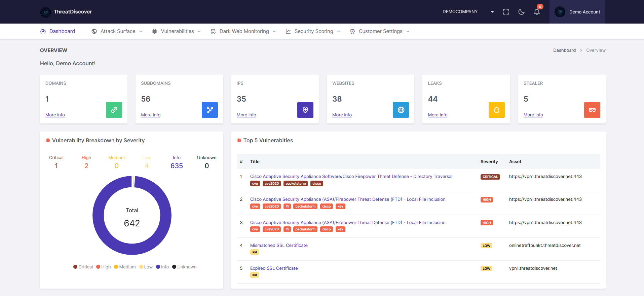Click the yellow Leaks droplet icon

click(496, 110)
